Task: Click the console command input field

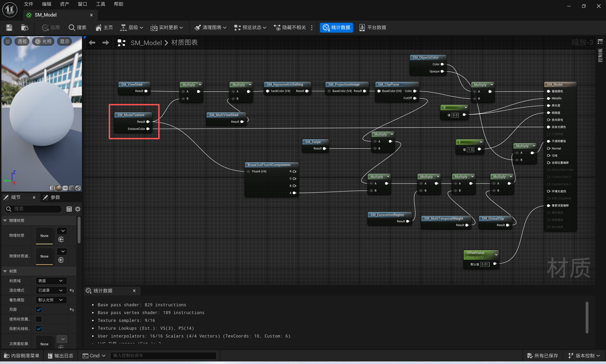Action: click(163, 356)
